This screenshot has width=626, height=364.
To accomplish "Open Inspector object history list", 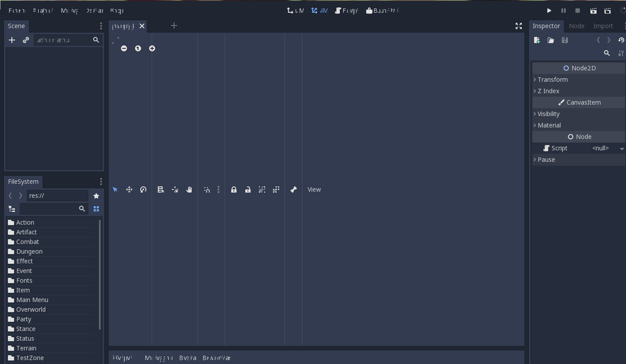I will click(621, 40).
